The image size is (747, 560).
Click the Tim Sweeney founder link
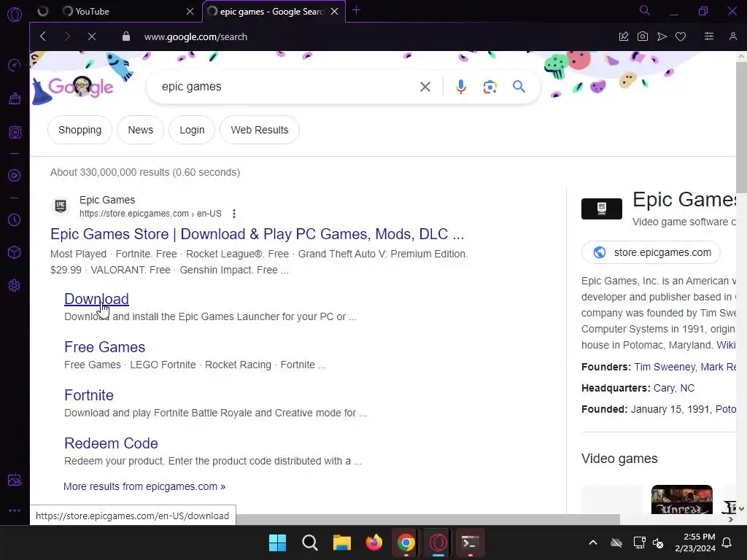(x=665, y=367)
